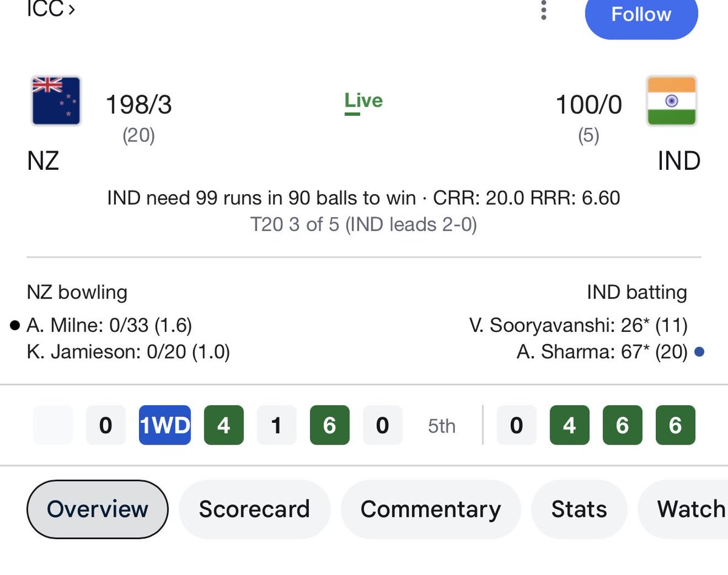Switch to the Scorecard tab

point(254,509)
